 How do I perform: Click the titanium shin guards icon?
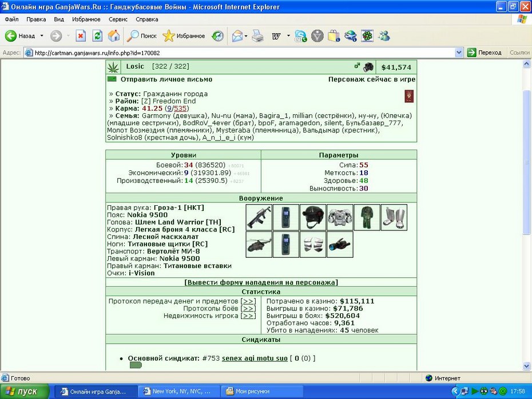394,217
